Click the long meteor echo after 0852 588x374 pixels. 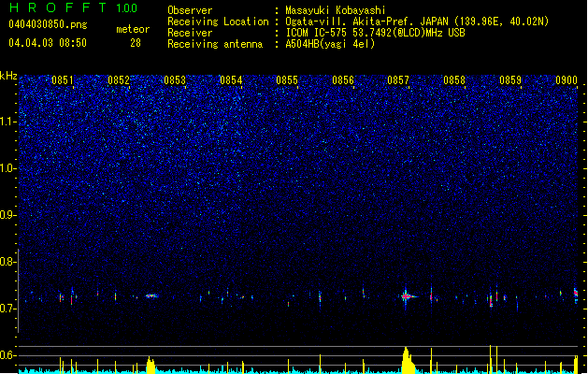coord(151,296)
